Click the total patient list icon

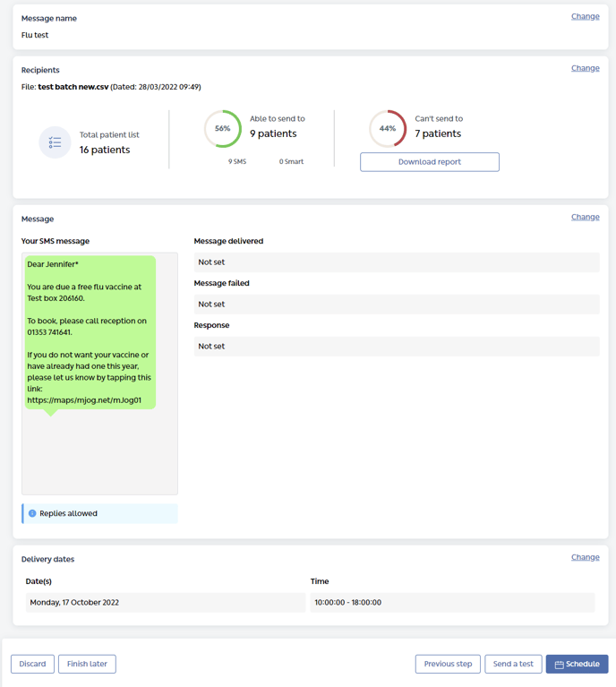tap(55, 142)
